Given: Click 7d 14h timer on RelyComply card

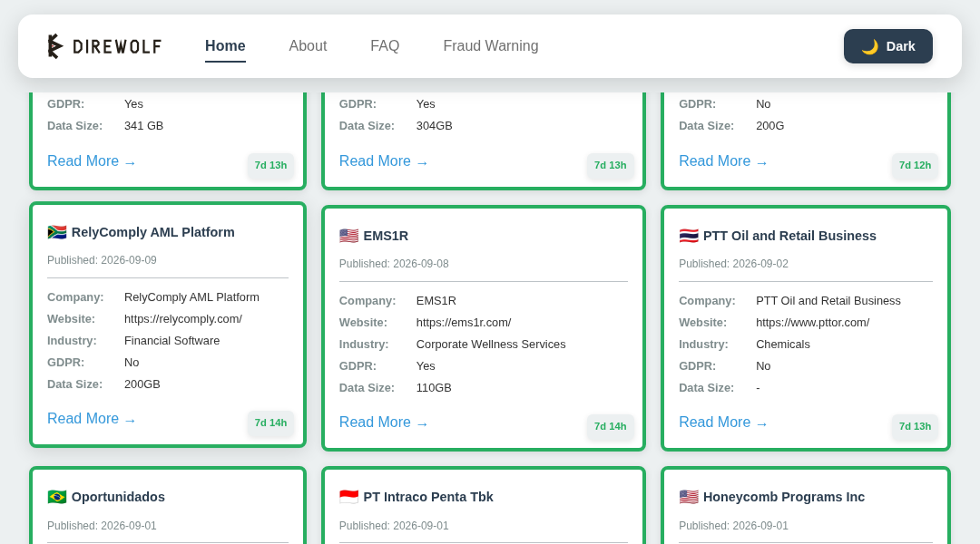Looking at the screenshot, I should (270, 423).
